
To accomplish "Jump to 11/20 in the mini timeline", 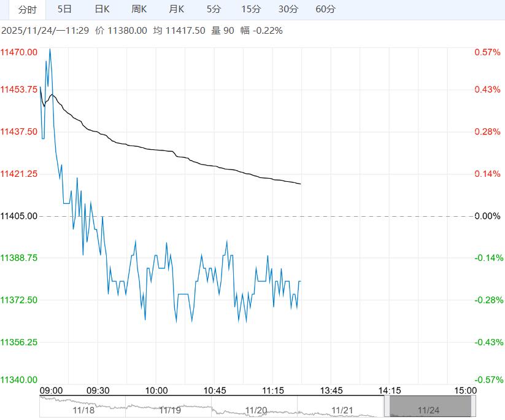I will [256, 410].
